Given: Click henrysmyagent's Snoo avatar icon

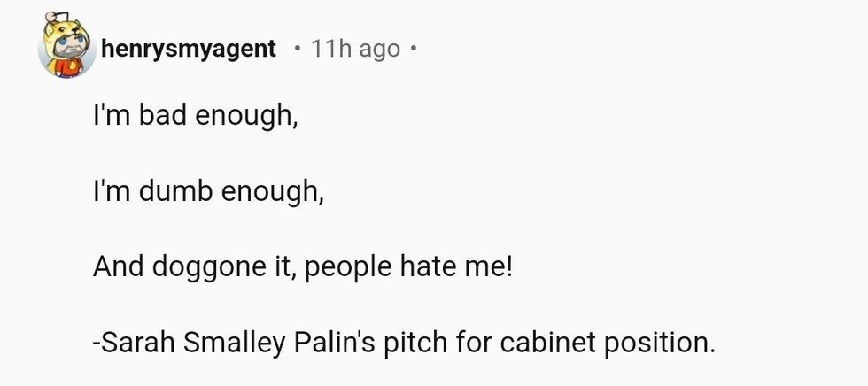Looking at the screenshot, I should [66, 47].
